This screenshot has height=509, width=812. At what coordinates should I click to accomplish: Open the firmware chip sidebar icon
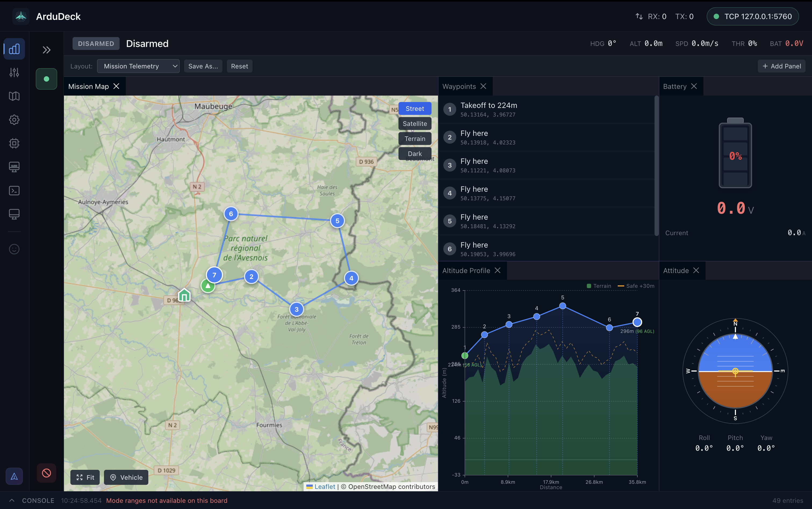(x=14, y=143)
